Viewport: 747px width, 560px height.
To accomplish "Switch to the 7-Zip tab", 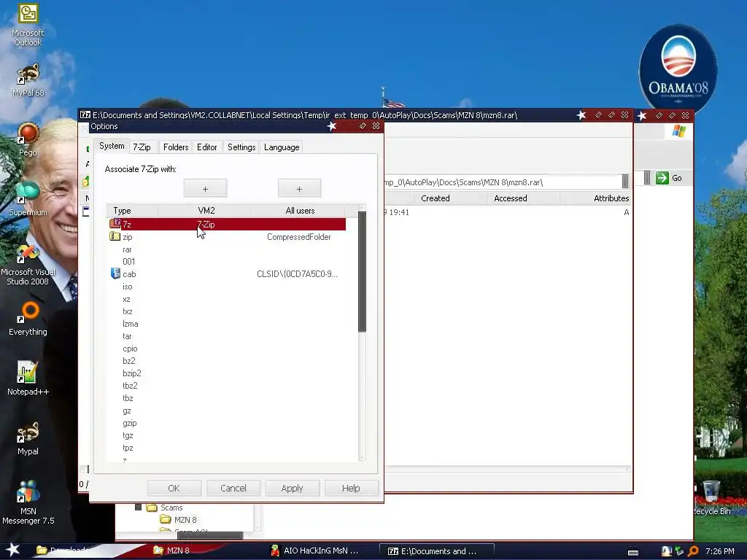I will pos(142,147).
